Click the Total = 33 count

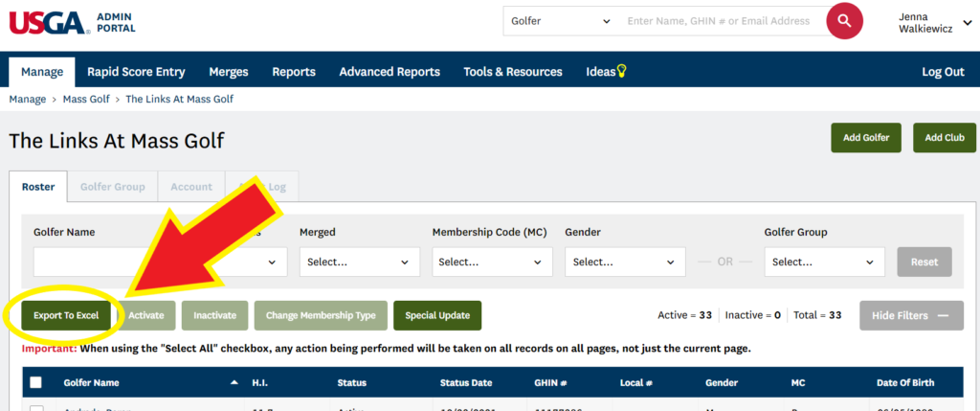point(817,315)
